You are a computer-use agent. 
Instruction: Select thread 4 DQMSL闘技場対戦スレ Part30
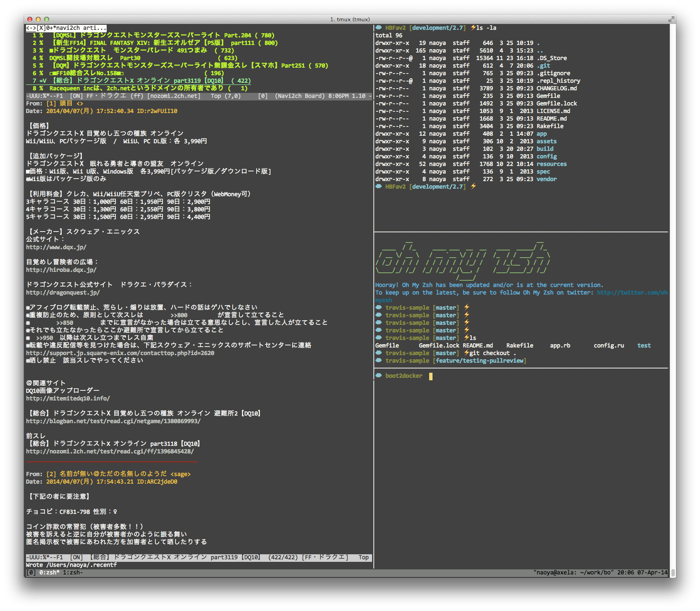tap(135, 58)
